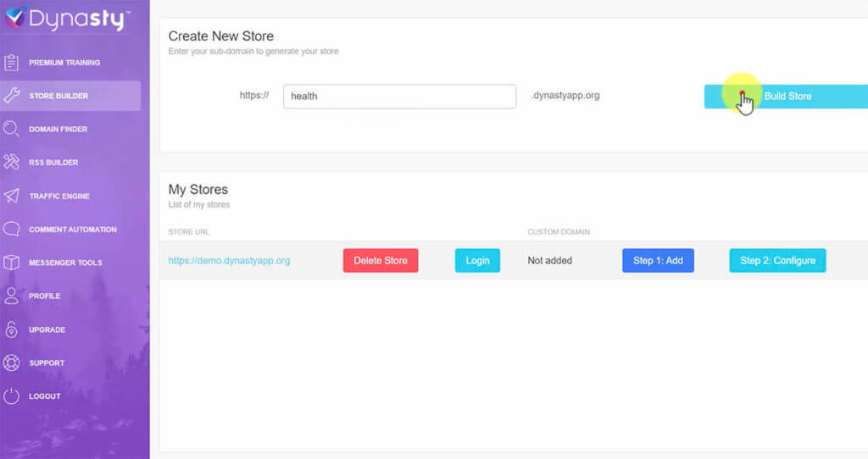Go to Traffic Engine in sidebar

tap(59, 196)
